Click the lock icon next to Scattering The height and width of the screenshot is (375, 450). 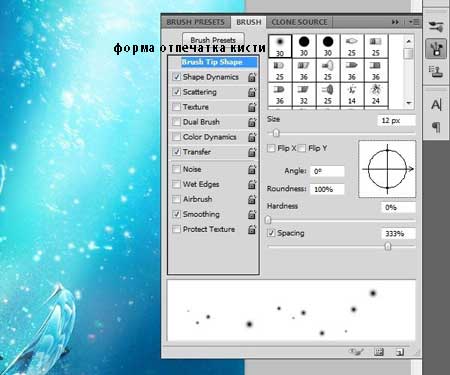tap(252, 92)
